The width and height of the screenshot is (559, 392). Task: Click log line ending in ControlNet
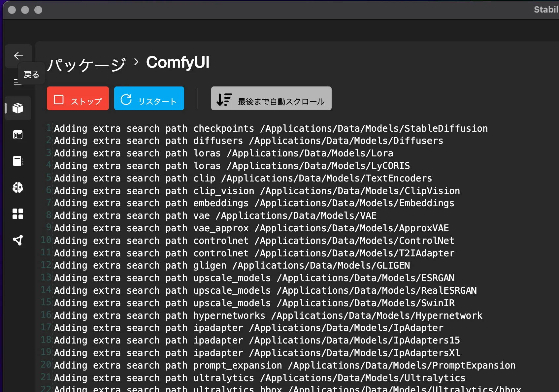click(x=254, y=241)
